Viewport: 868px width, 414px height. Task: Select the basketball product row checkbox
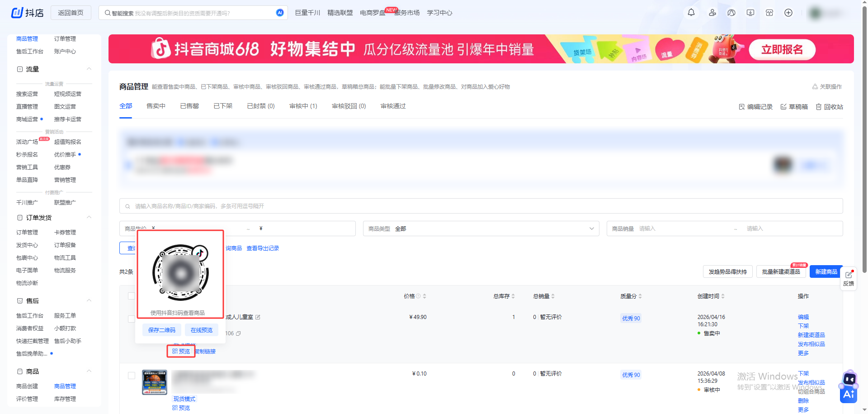(x=132, y=376)
